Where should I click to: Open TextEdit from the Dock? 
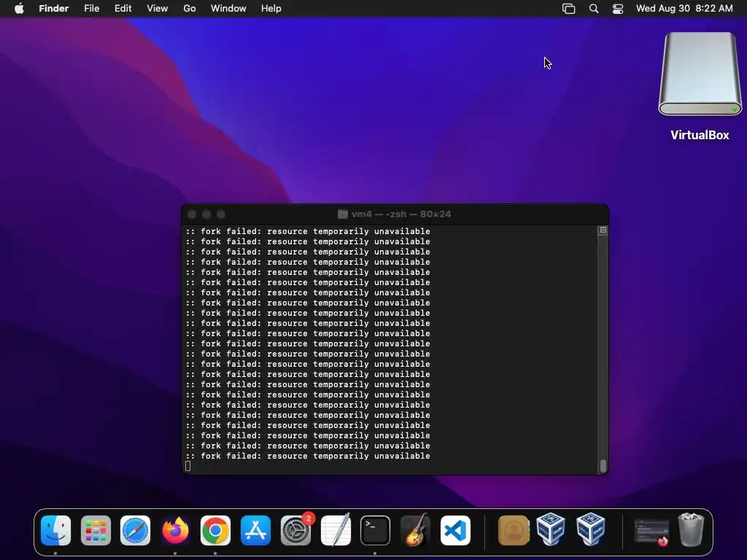[336, 531]
